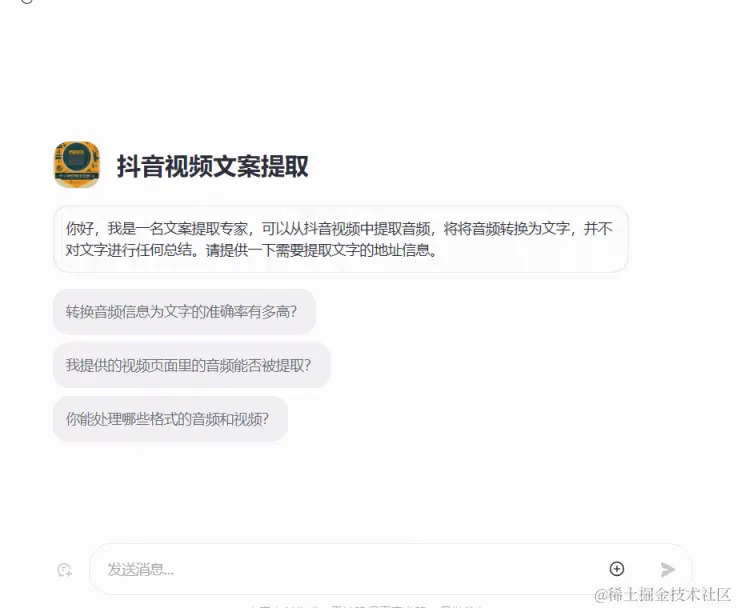Select suggestion 转换音频信息为文字的准确率有多高?
This screenshot has height=608, width=737.
[184, 312]
